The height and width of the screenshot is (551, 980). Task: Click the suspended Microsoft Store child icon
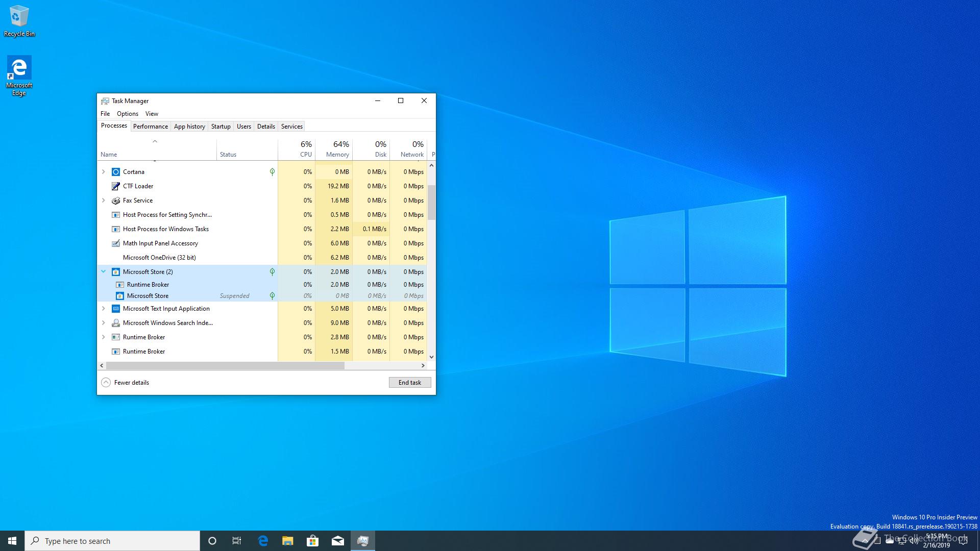[x=120, y=296]
